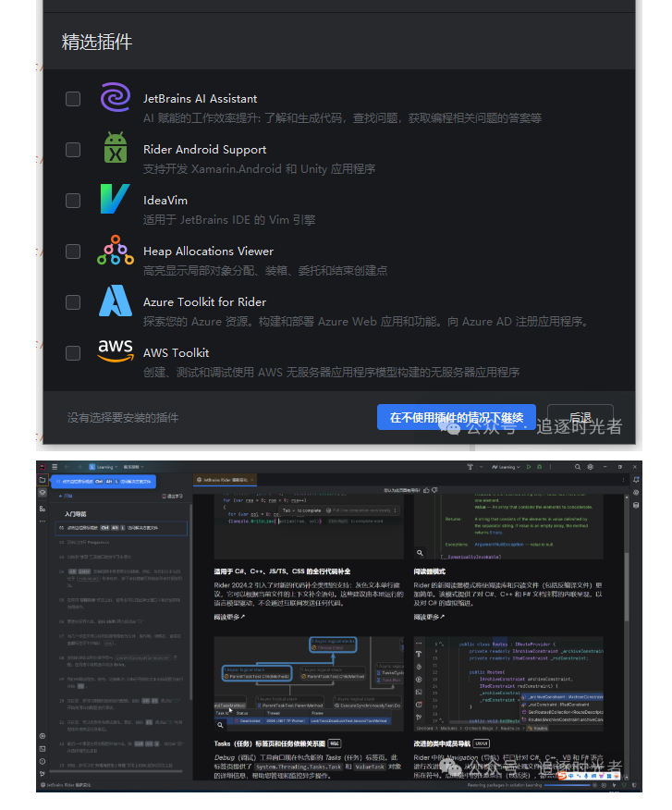
Task: Click the AWS logo icon
Action: point(116,350)
